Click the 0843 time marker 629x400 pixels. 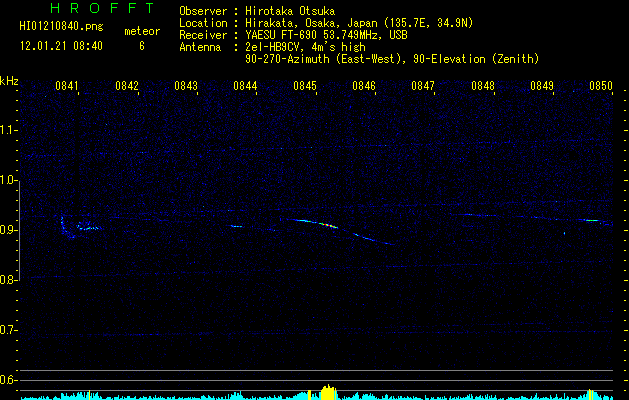point(186,86)
